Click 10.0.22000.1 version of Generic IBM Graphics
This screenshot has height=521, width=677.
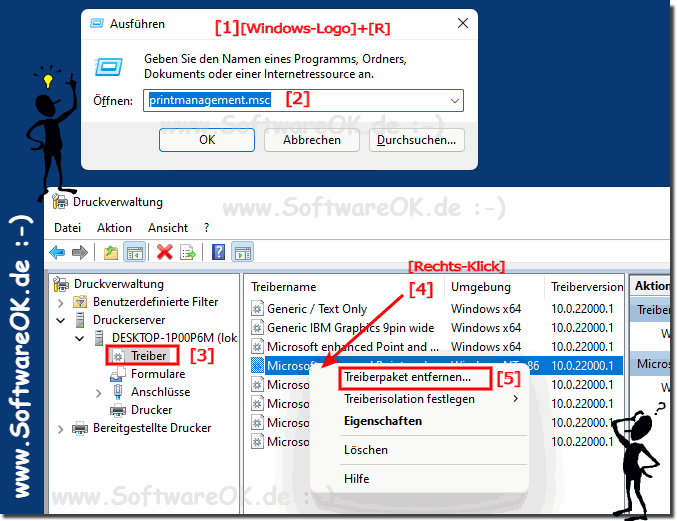point(582,328)
